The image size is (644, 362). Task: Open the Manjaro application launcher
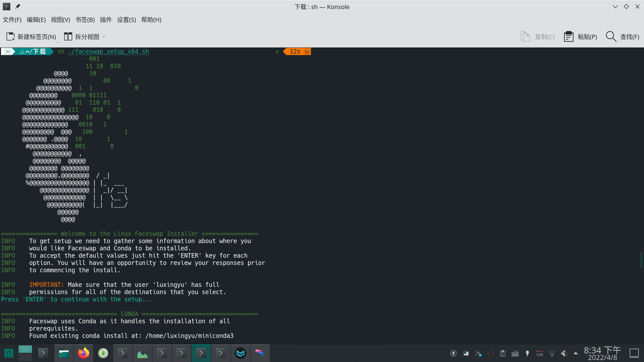[9, 353]
